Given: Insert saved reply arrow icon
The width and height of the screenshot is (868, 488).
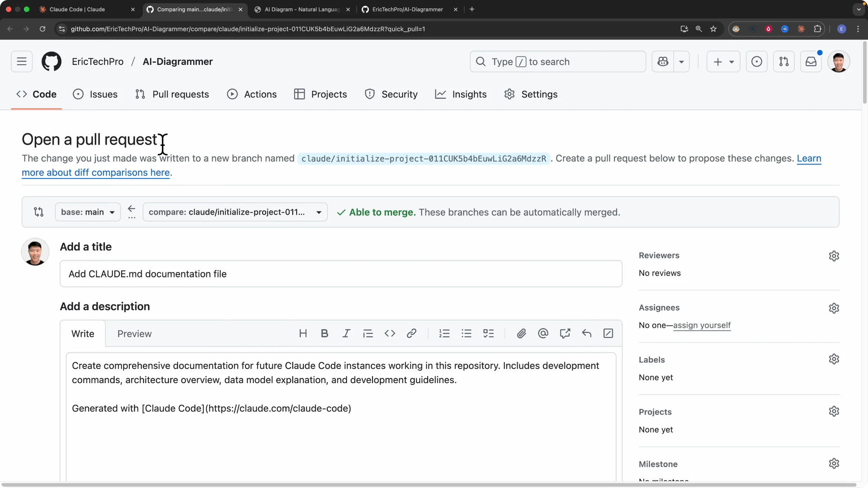Looking at the screenshot, I should tap(586, 333).
